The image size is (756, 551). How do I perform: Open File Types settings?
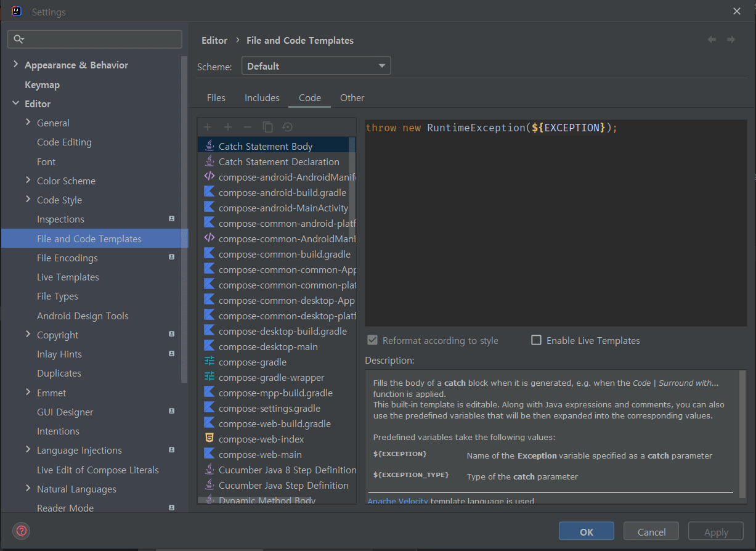[57, 296]
